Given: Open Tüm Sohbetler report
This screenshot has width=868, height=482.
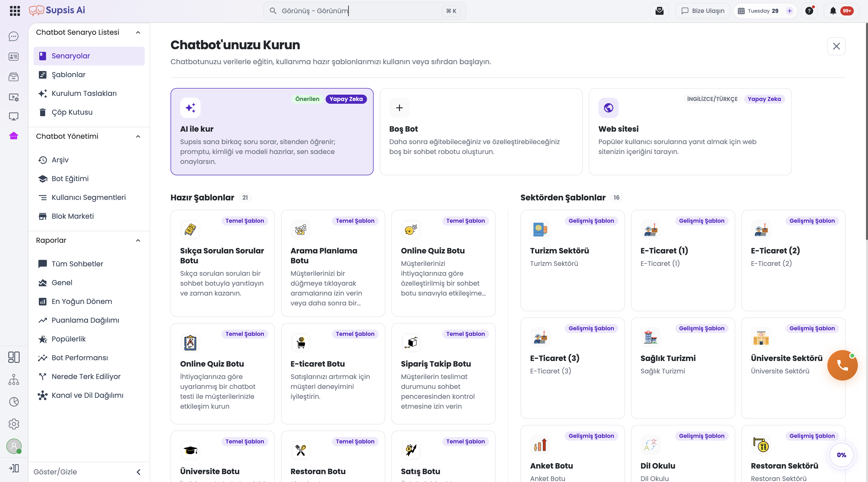Looking at the screenshot, I should coord(89,264).
